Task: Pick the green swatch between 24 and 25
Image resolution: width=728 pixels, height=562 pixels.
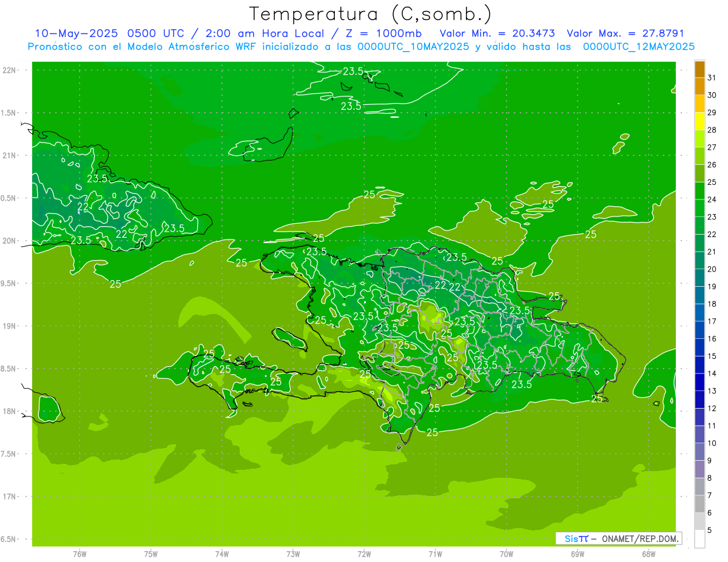Action: tap(699, 191)
